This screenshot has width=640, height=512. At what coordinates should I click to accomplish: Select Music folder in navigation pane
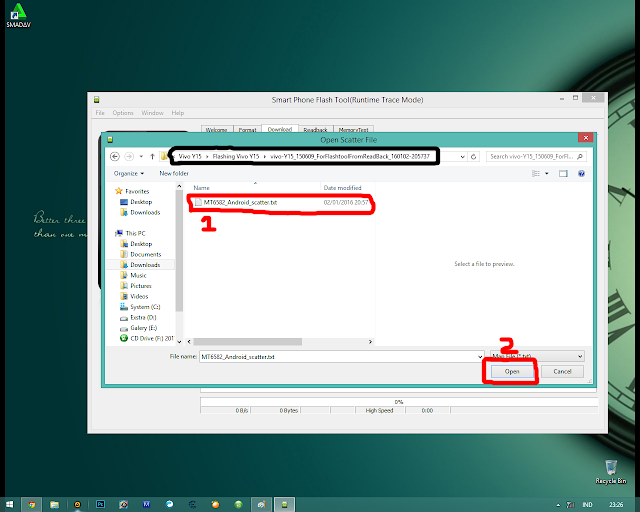(x=138, y=275)
